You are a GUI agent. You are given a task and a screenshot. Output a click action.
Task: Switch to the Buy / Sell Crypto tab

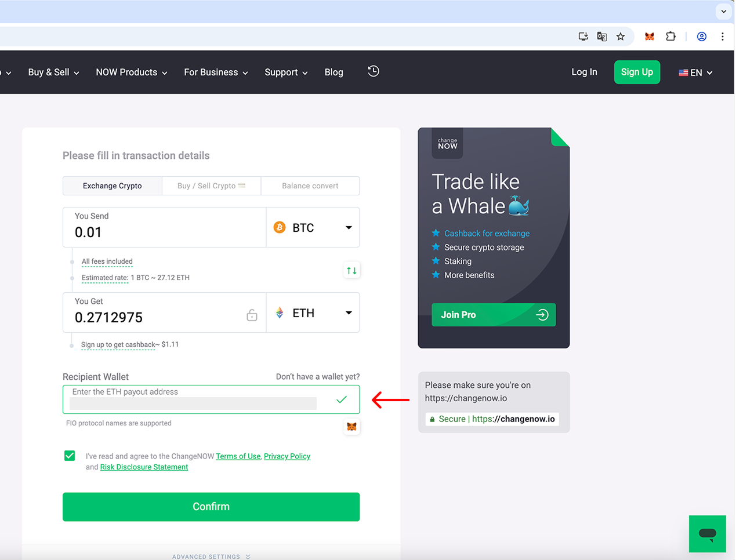(x=211, y=186)
